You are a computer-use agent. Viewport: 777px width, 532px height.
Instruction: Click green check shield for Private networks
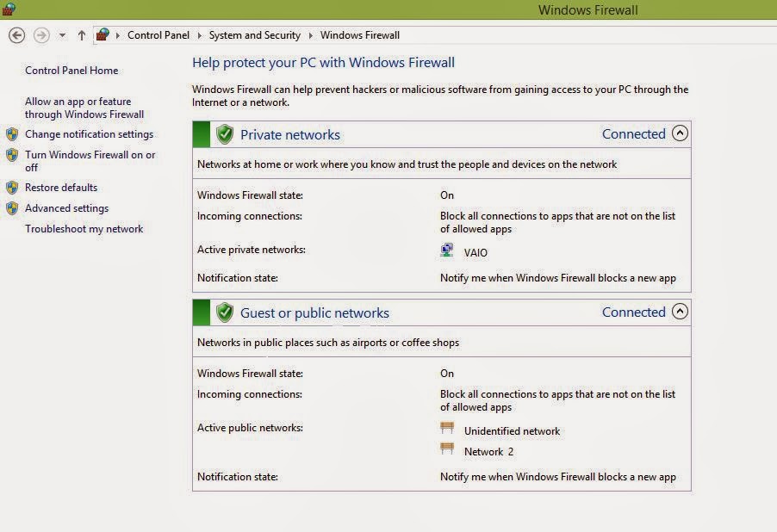225,134
